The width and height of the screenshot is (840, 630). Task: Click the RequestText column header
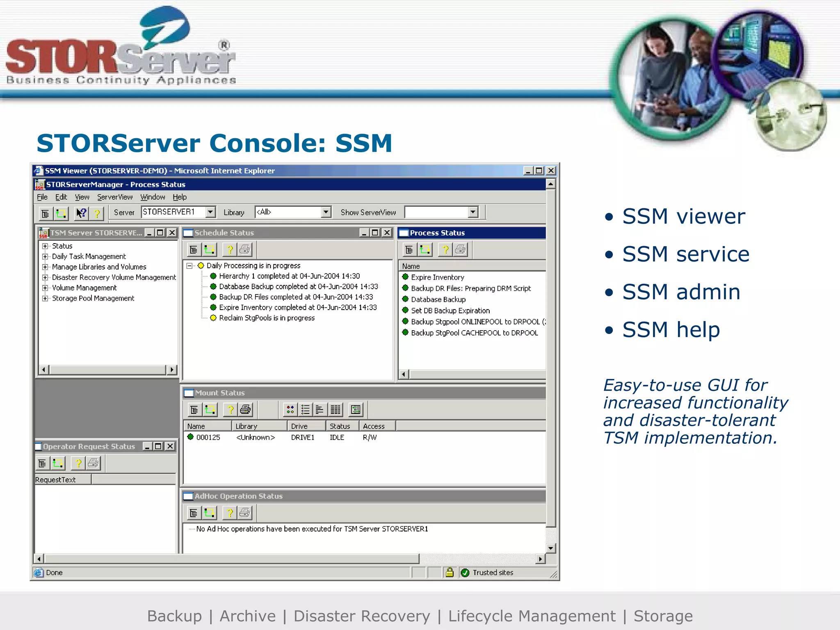point(63,479)
